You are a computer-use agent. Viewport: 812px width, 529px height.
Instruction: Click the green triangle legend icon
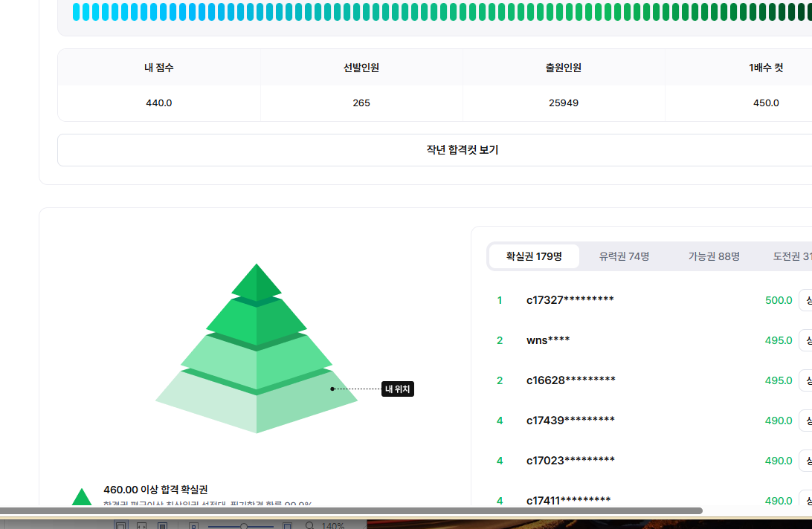[81, 497]
